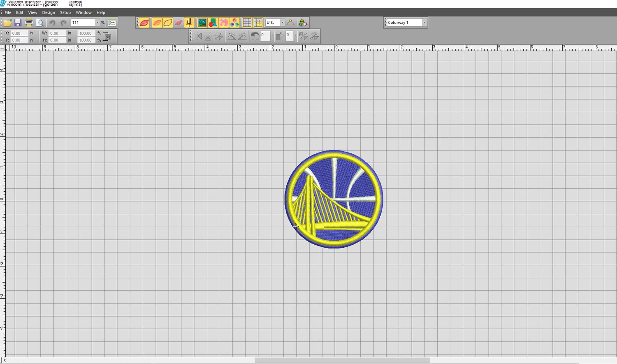
Task: Redo the last action
Action: coord(63,23)
